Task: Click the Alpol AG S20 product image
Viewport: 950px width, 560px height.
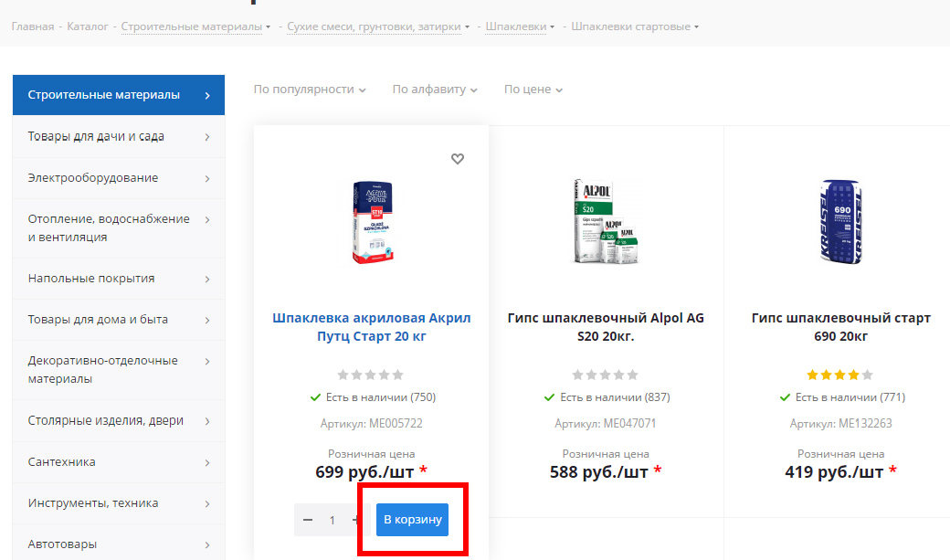Action: (605, 222)
